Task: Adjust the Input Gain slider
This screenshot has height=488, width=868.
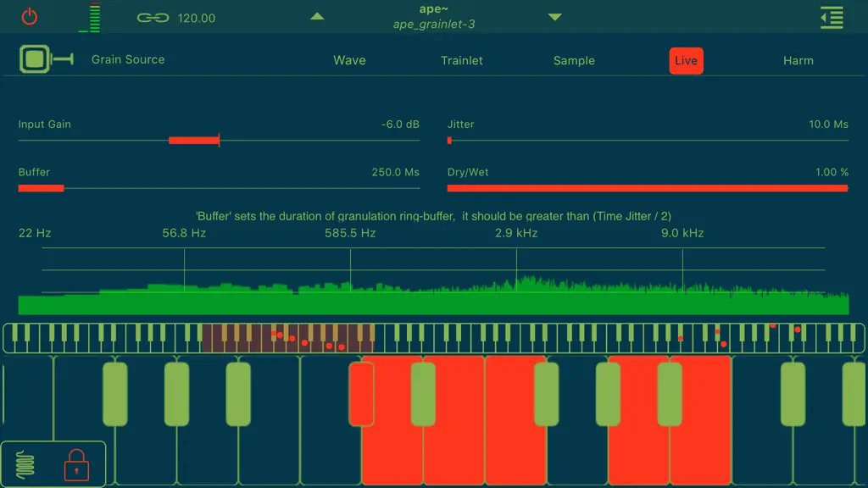Action: coord(219,141)
